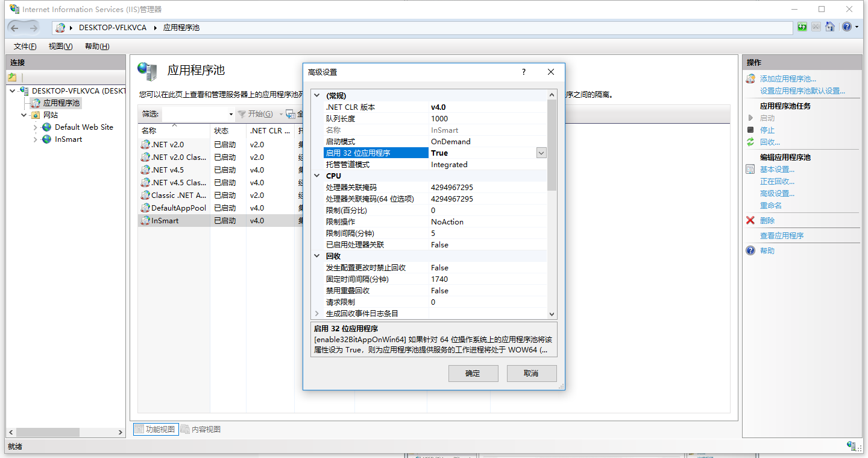Click the home icon in address bar
Screen dimensions: 868x458
pos(830,27)
